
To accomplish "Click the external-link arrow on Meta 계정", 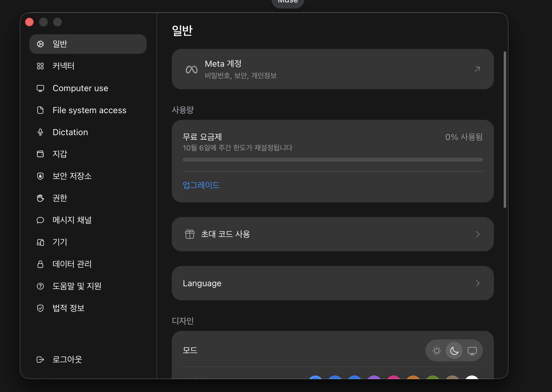I will 477,69.
